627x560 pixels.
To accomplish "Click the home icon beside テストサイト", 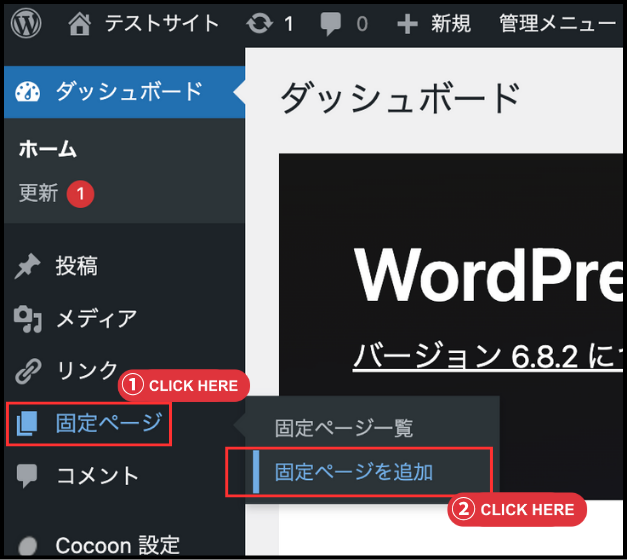I will [x=80, y=24].
